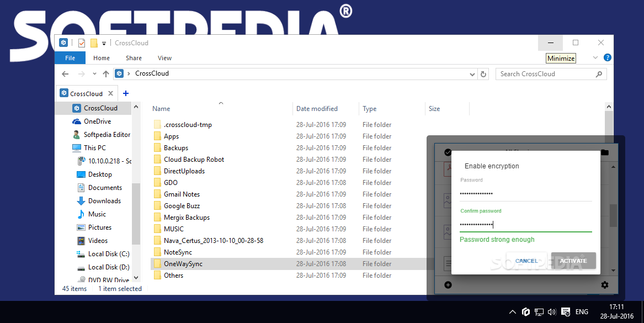Screen dimensions: 644x323
Task: Select the Gmail Notes folder
Action: coord(182,194)
